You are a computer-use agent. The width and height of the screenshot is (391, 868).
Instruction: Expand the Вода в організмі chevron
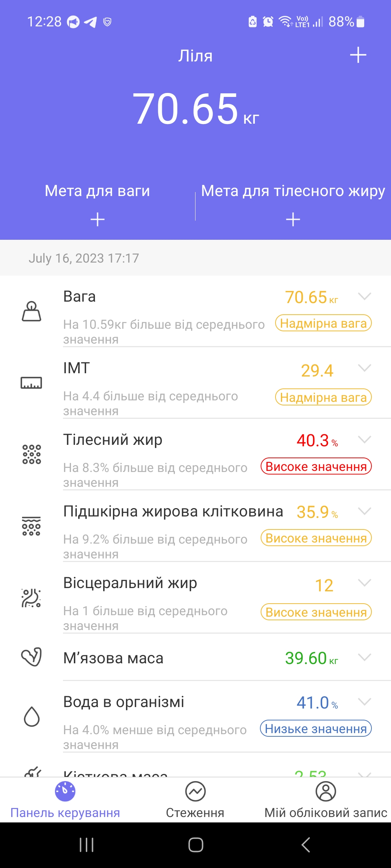364,702
